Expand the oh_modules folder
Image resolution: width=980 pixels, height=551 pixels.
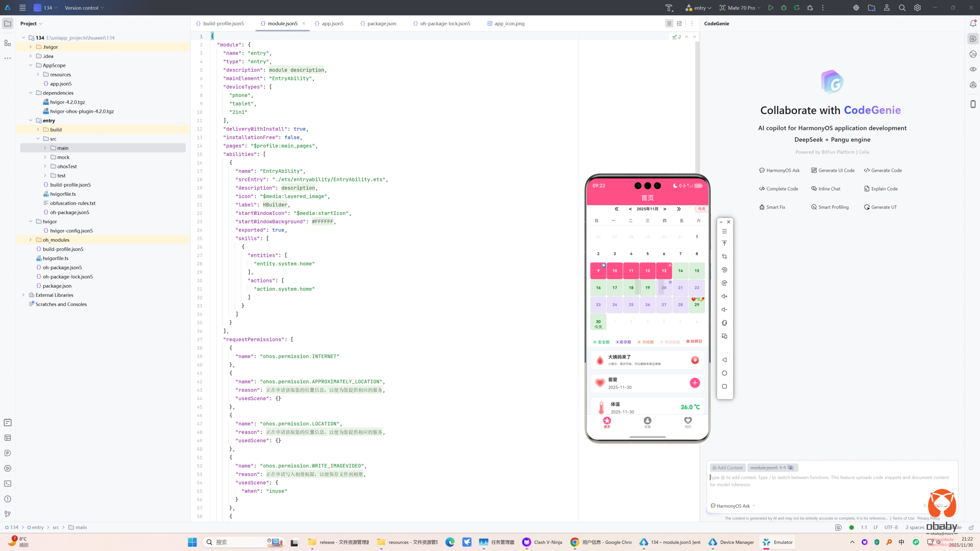[x=31, y=240]
